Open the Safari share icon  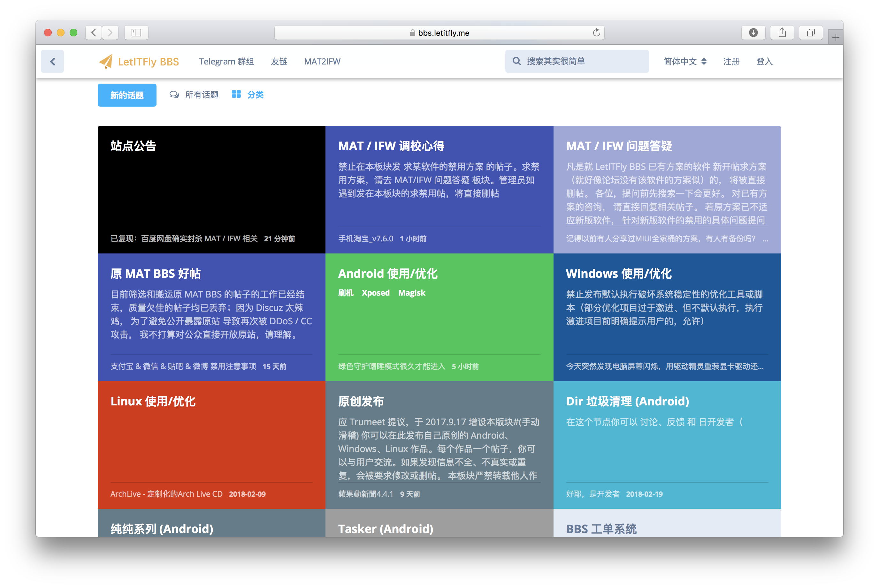click(x=782, y=33)
